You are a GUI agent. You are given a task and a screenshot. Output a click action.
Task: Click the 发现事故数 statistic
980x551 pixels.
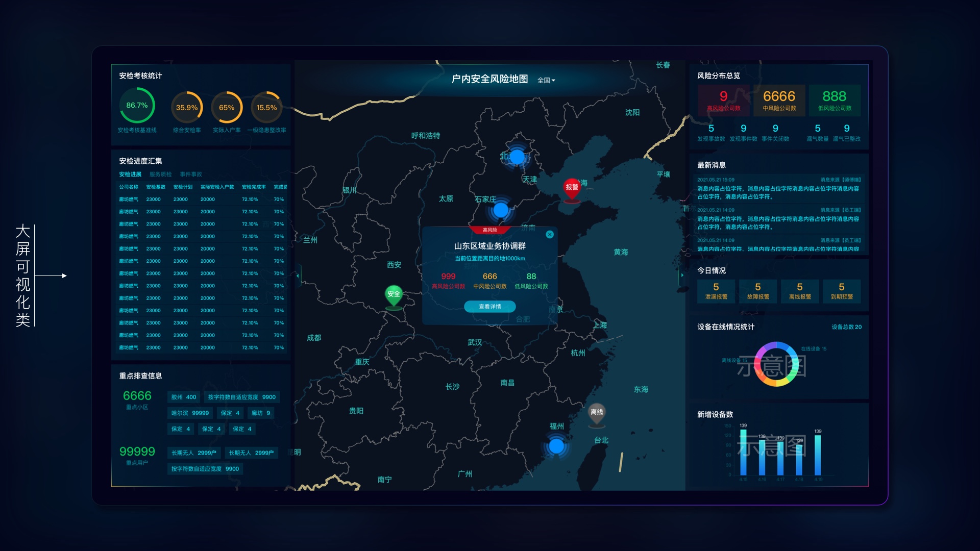pos(711,133)
